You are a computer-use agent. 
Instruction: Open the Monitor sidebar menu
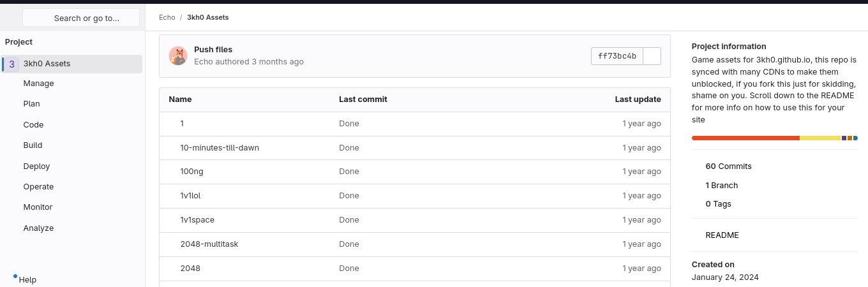[38, 207]
